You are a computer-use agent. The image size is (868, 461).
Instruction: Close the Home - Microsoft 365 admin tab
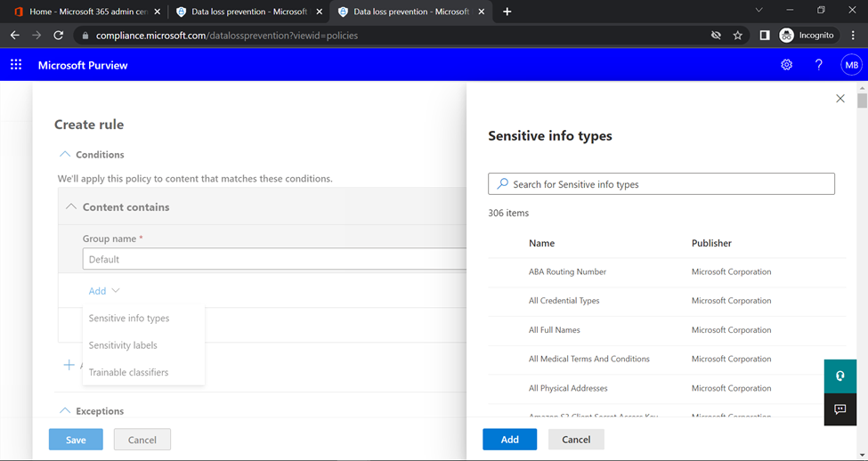pyautogui.click(x=158, y=12)
